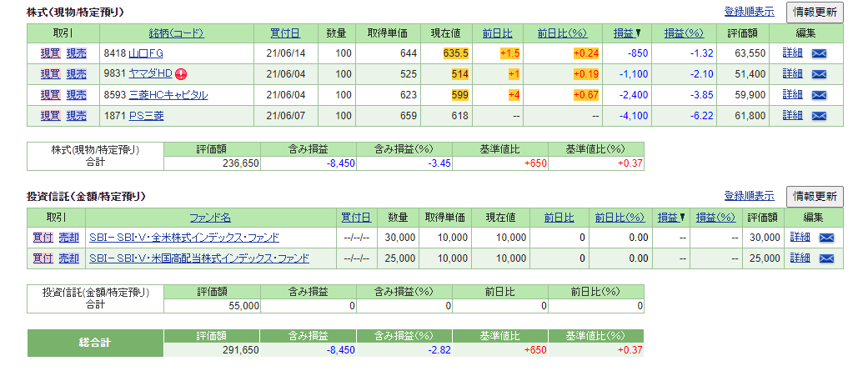Image resolution: width=868 pixels, height=371 pixels.
Task: Click the mail icon in the ヤマダHD row
Action: click(x=819, y=74)
